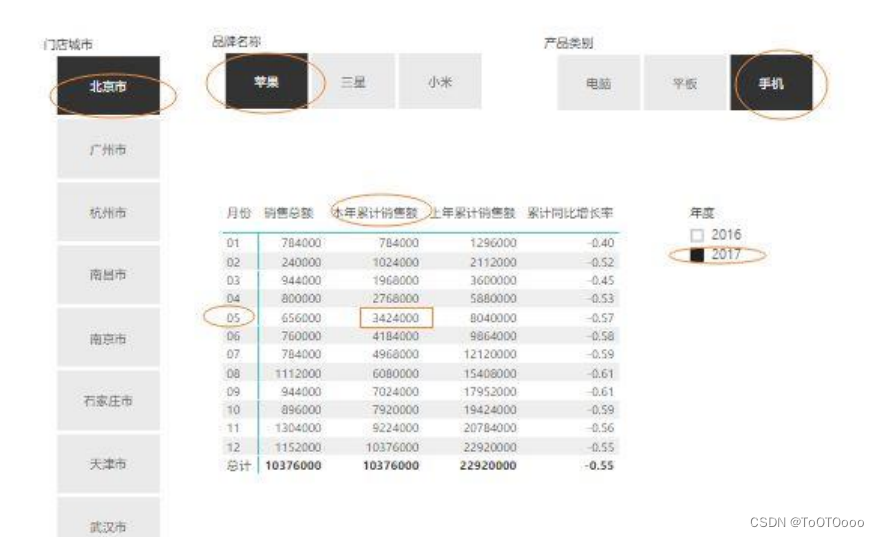Select the 天津市 slicer tile

click(x=108, y=464)
